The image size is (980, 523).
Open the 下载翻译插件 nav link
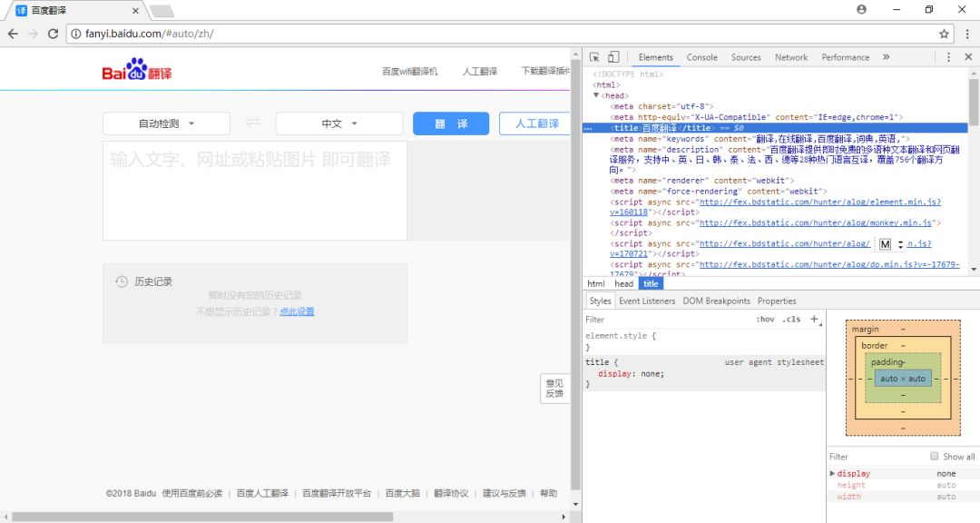[x=545, y=72]
